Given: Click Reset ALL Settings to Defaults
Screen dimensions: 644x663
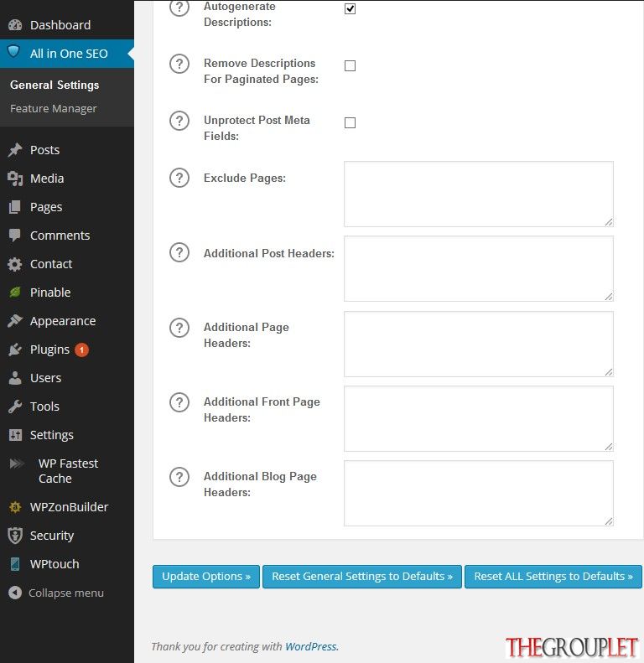Looking at the screenshot, I should (x=553, y=577).
